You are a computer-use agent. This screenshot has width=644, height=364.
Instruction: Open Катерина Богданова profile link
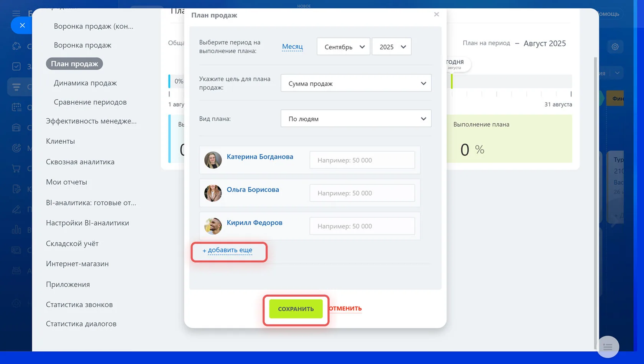tap(260, 157)
